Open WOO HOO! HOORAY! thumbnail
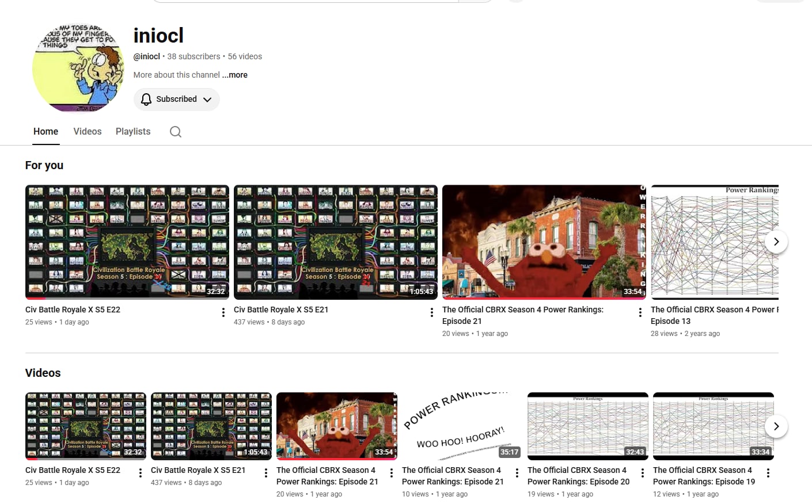812x504 pixels. pos(462,426)
